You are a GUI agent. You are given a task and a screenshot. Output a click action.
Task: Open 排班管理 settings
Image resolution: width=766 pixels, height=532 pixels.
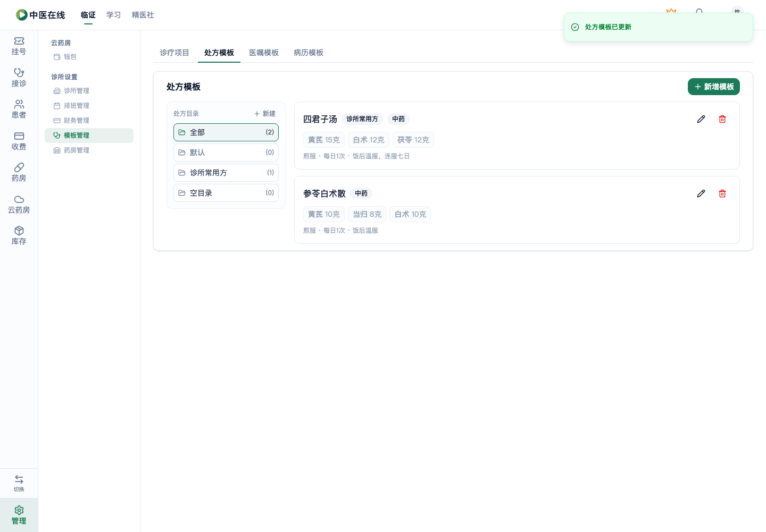(89, 106)
